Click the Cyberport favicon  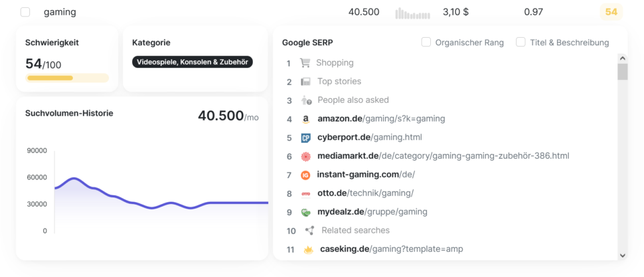click(x=305, y=138)
